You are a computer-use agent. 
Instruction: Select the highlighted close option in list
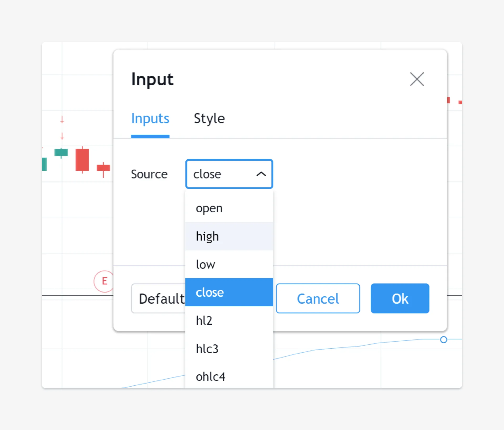coord(229,292)
